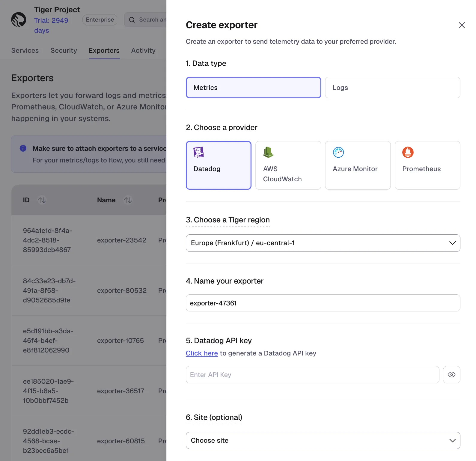
Task: Click ID e5d191bb-a3da-46f4-b4ef-e8f812062990
Action: (x=48, y=341)
